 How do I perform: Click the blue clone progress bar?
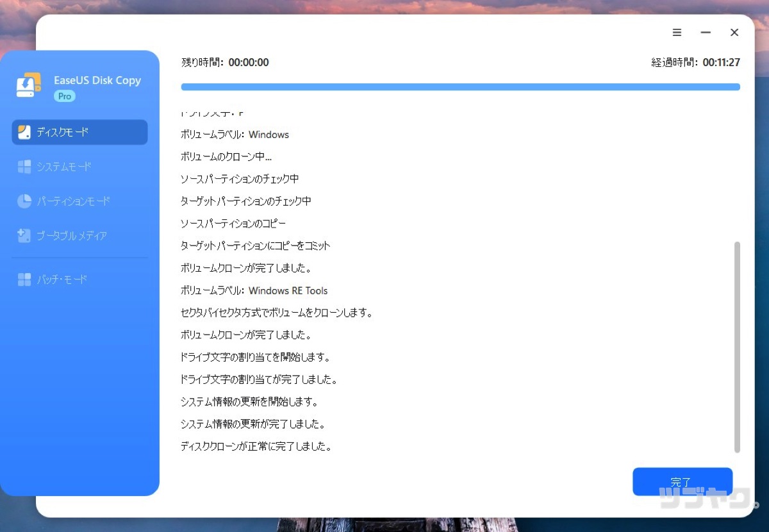click(460, 87)
